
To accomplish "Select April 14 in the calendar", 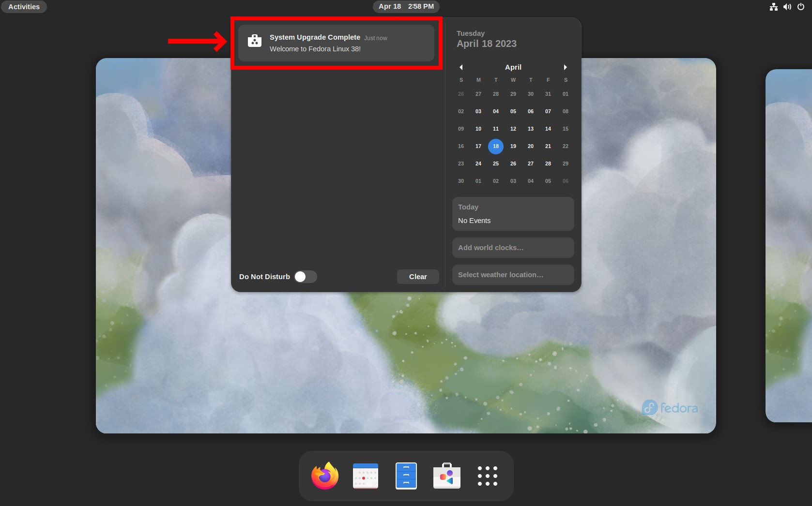I will click(548, 129).
